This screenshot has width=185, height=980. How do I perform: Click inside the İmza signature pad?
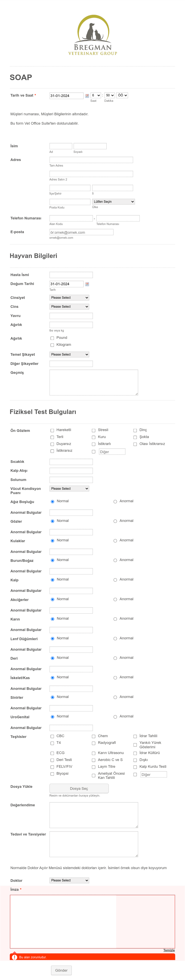pos(92,921)
